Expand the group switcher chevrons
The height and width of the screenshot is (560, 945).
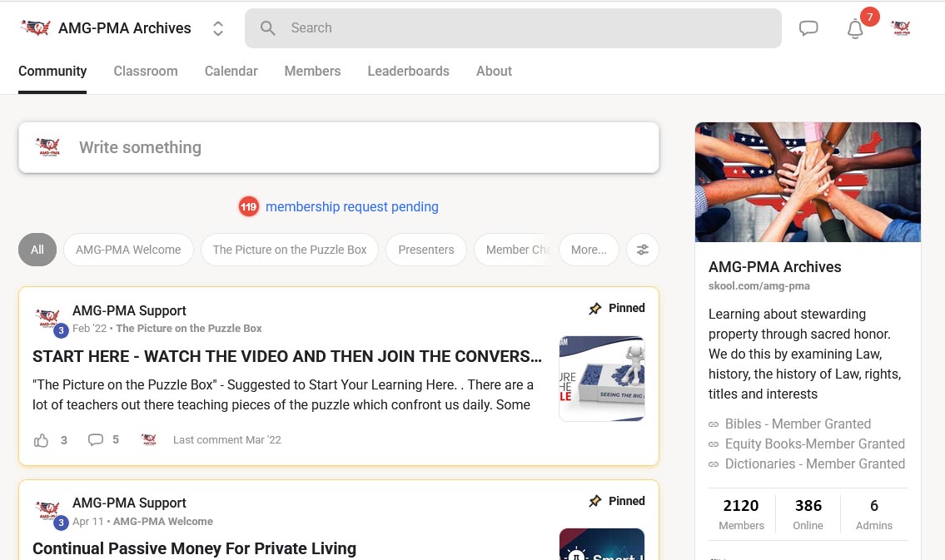click(218, 28)
